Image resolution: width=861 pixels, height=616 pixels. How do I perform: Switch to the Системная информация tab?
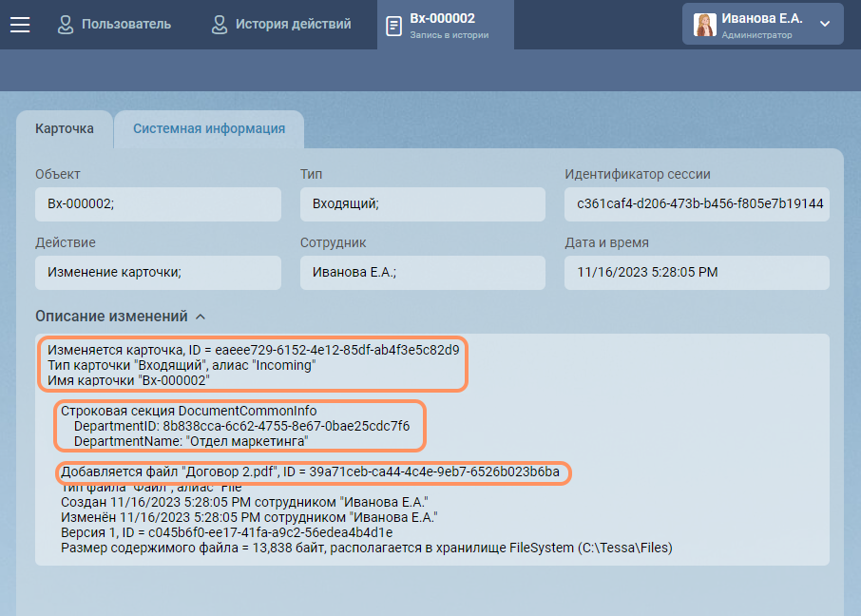coord(208,129)
